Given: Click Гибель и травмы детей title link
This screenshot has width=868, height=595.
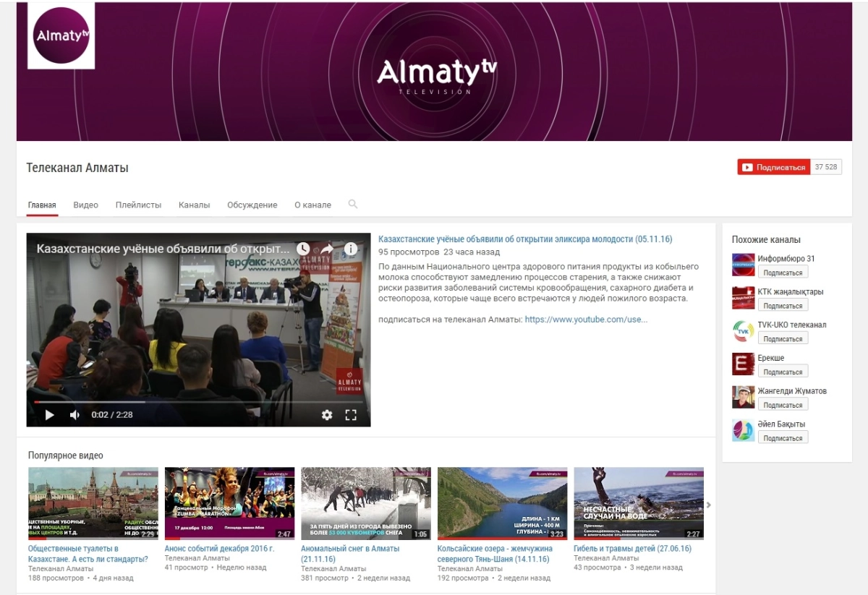Looking at the screenshot, I should point(632,549).
